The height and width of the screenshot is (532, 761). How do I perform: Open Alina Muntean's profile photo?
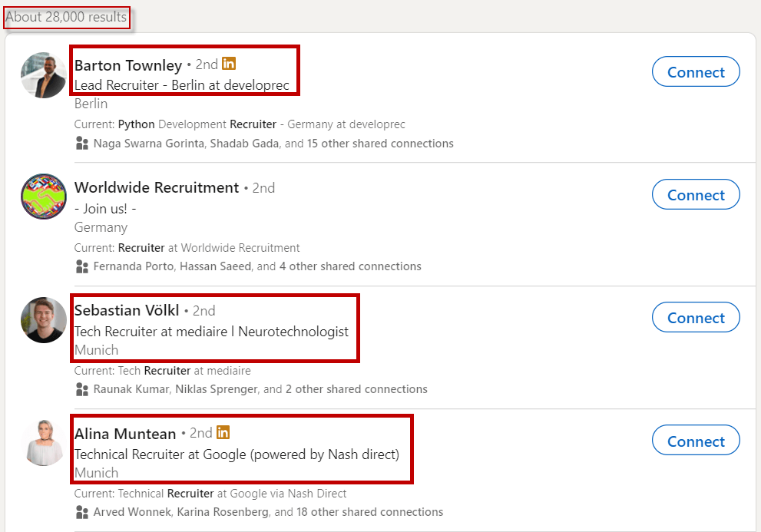coord(44,443)
